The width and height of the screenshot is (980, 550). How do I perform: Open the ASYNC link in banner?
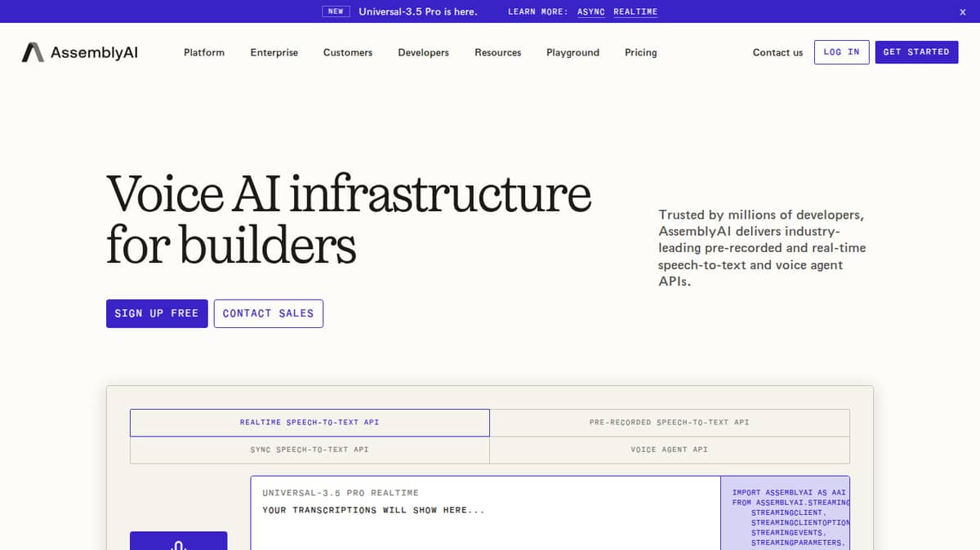pos(591,11)
